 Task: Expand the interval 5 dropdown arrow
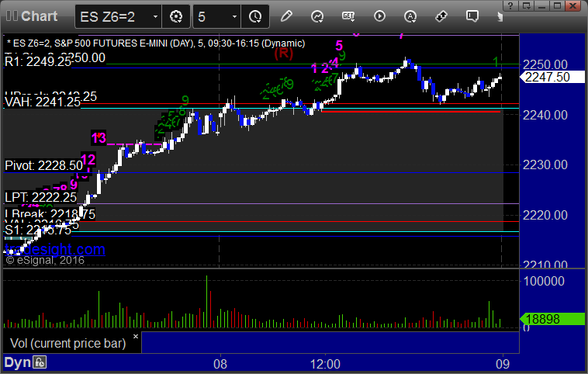235,17
